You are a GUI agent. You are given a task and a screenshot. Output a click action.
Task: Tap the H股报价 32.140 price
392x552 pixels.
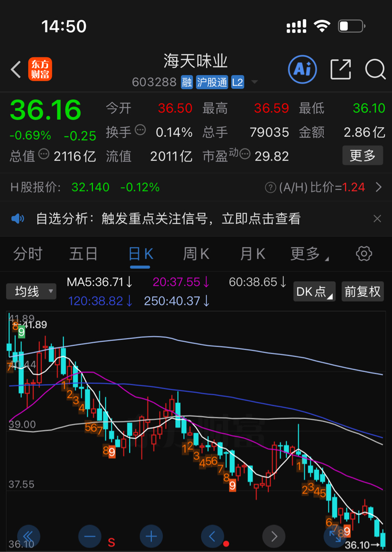(90, 187)
